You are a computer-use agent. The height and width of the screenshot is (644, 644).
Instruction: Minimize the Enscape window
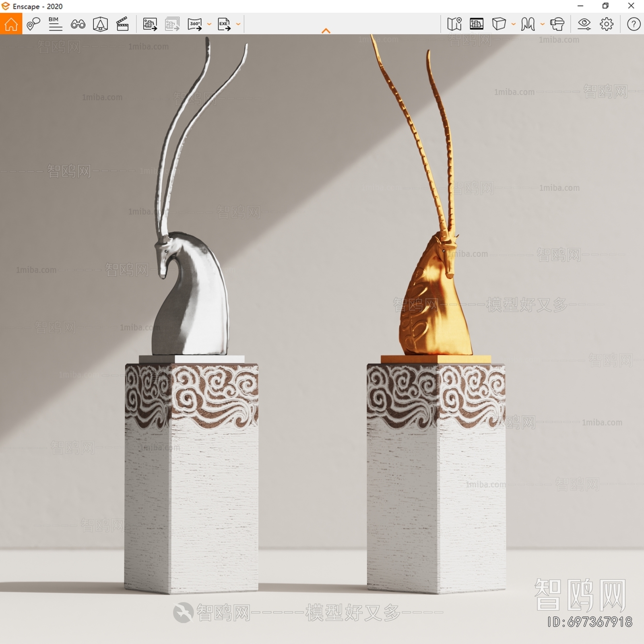[x=580, y=6]
